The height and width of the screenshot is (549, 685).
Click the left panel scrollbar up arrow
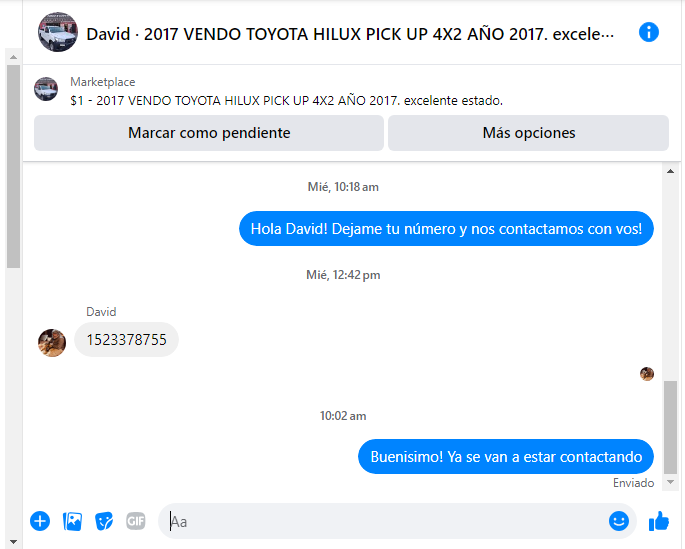tap(14, 57)
